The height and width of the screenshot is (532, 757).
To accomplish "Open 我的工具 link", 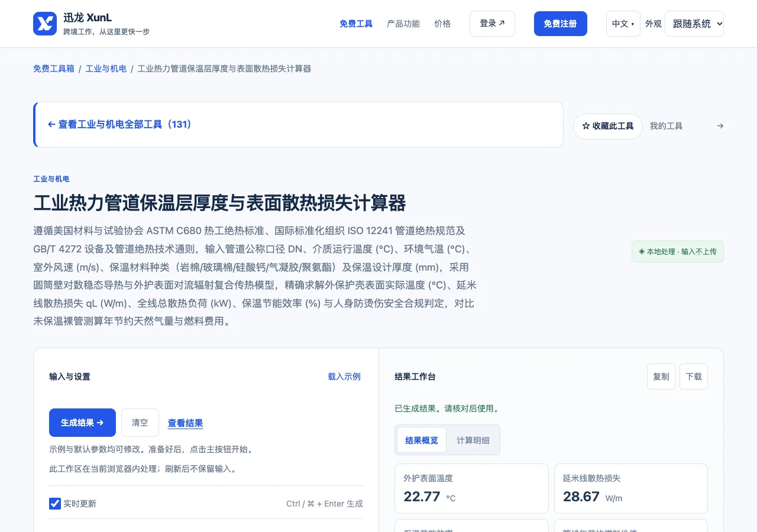I will tap(667, 126).
